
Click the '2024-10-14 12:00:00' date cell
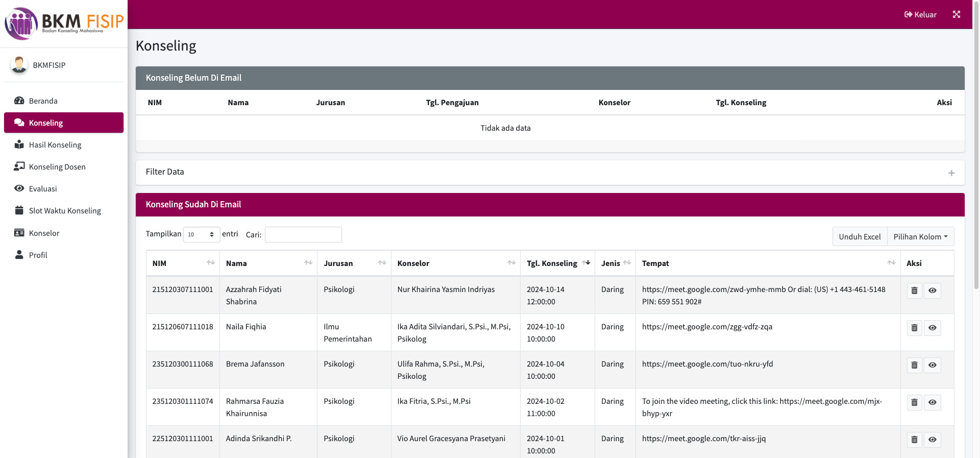tap(557, 295)
